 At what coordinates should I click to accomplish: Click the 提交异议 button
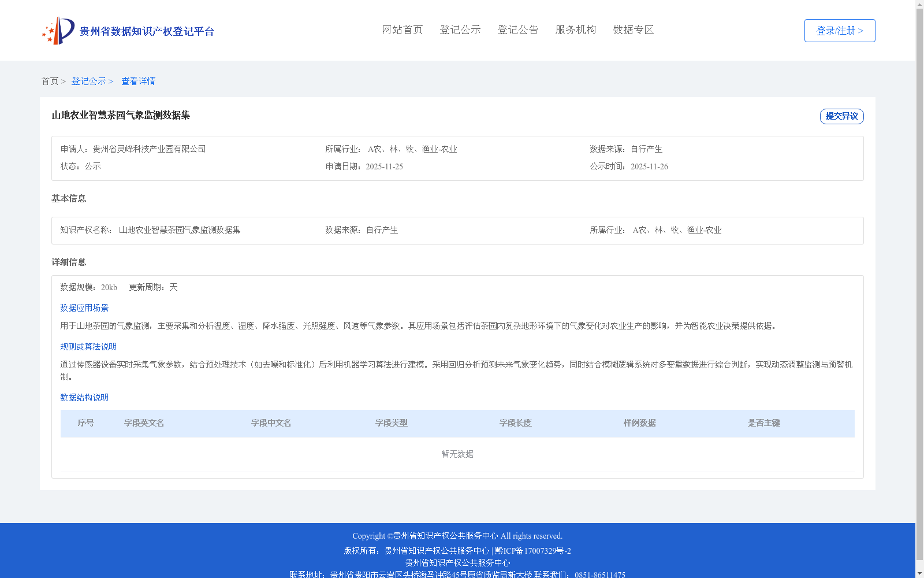(x=842, y=116)
